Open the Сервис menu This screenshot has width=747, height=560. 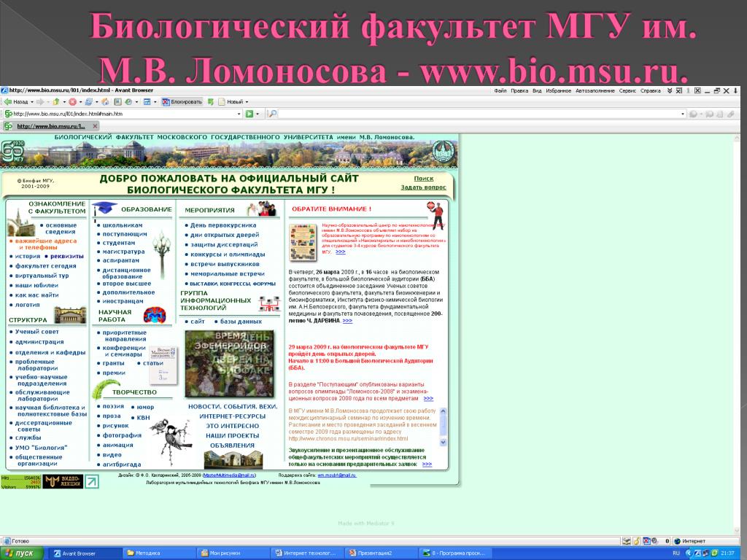click(x=627, y=90)
